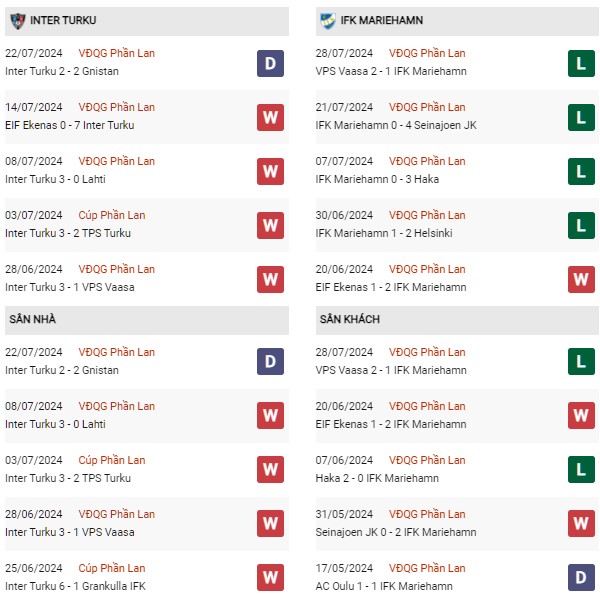Click the Inter Turku team name header
This screenshot has width=600, height=601.
63,20
